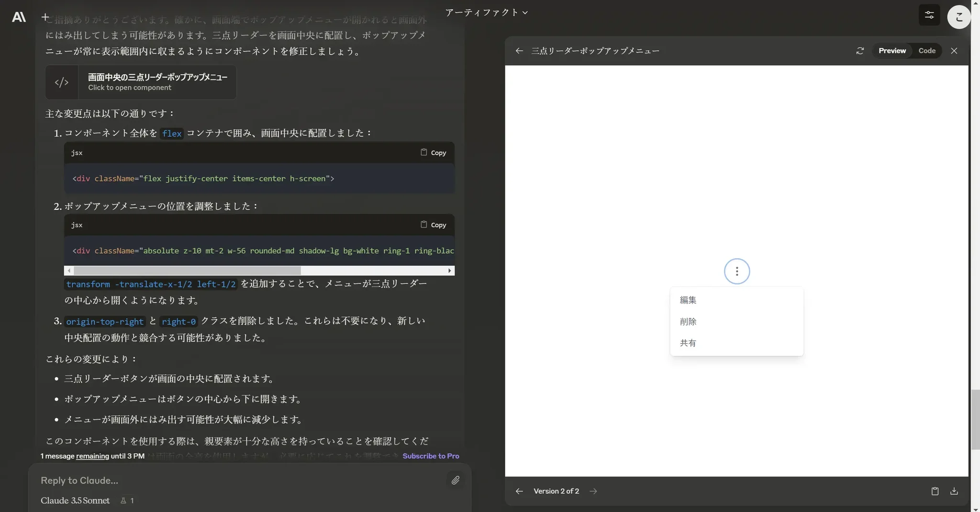
Task: Click the three-dot menu button in preview
Action: [736, 272]
